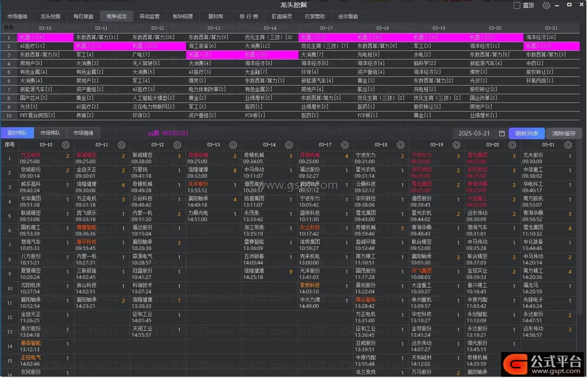
Task: Show the 排行榜 tab
Action: 249,17
